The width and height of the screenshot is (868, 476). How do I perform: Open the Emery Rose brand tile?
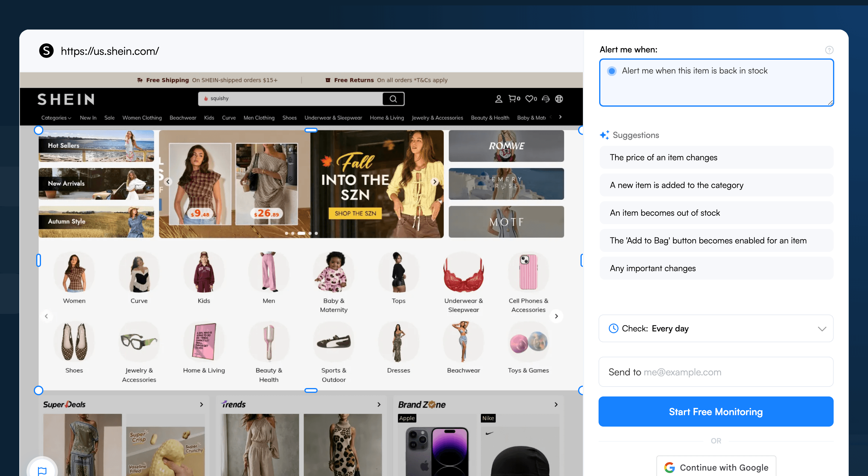(x=506, y=184)
